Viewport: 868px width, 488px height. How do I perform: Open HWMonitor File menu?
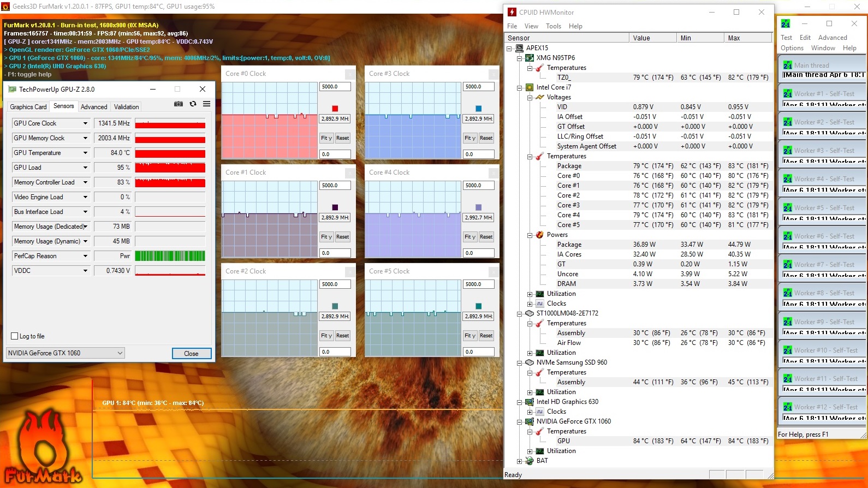click(x=512, y=26)
